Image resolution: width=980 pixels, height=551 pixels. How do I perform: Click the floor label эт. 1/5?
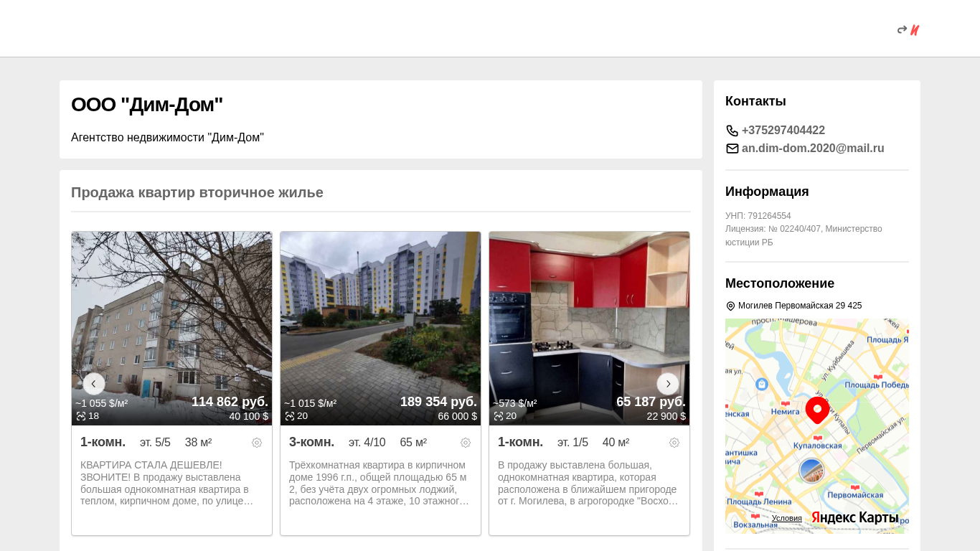[573, 443]
